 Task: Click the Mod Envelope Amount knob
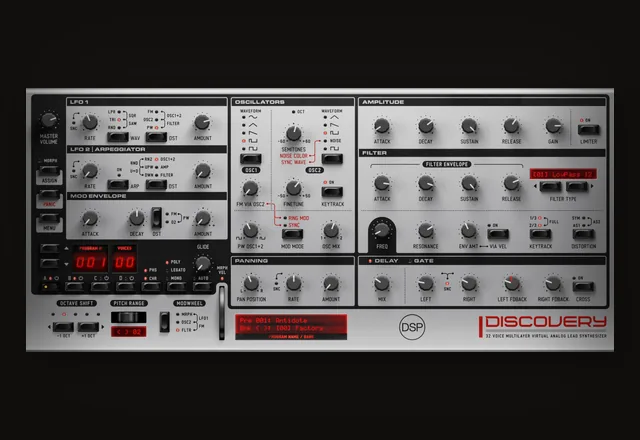[202, 218]
